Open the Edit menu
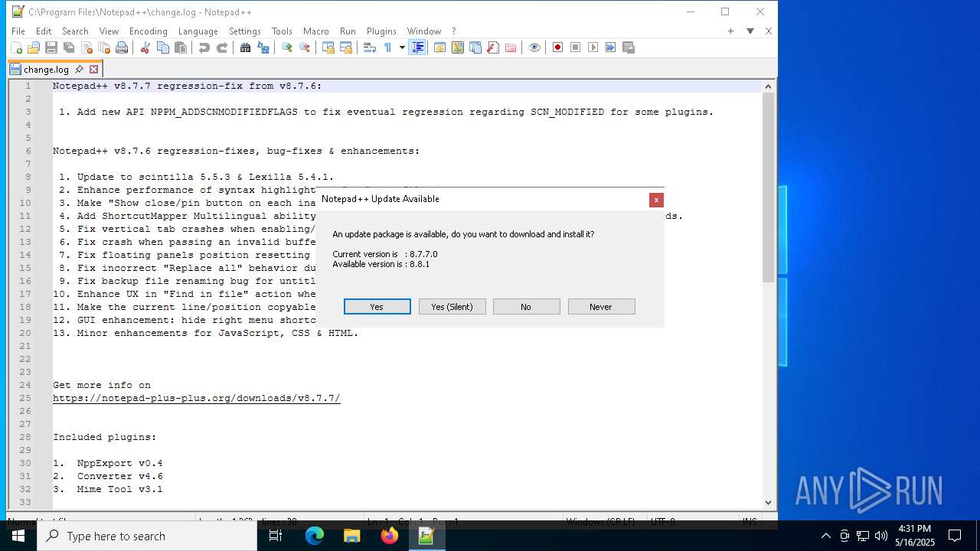The width and height of the screenshot is (980, 551). point(44,31)
